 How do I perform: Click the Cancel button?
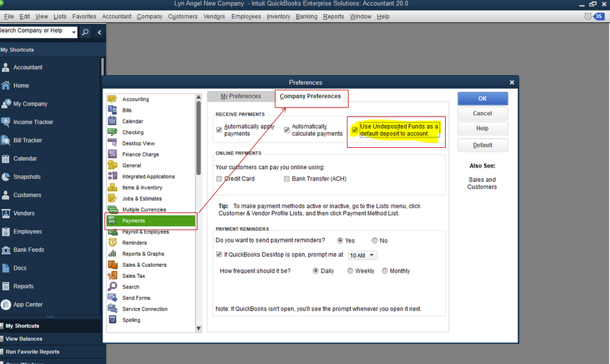pyautogui.click(x=482, y=113)
